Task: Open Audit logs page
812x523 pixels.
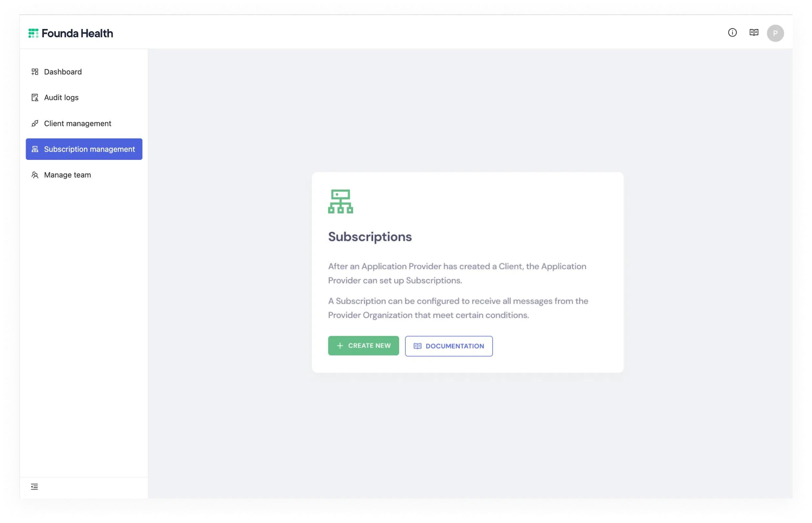Action: [84, 97]
